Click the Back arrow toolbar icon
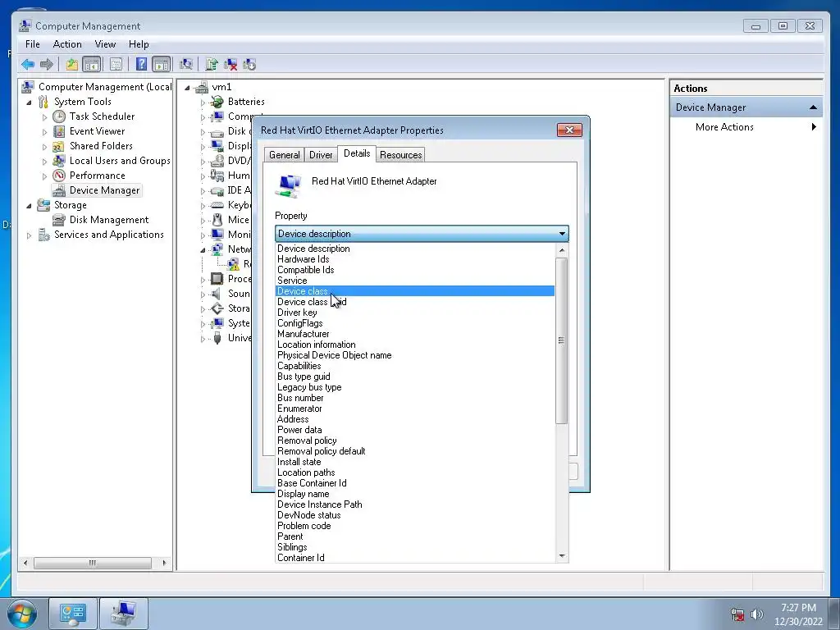 (28, 65)
